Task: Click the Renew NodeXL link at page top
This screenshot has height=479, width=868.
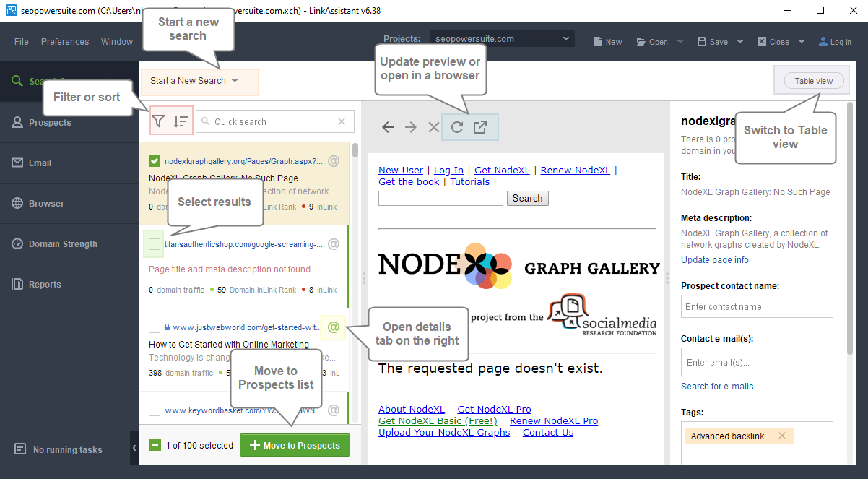Action: tap(576, 170)
